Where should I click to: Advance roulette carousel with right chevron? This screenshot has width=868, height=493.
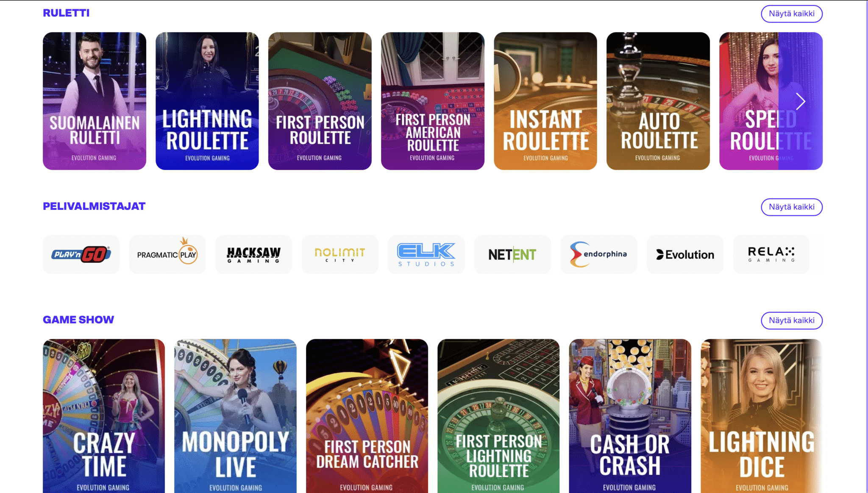[800, 101]
